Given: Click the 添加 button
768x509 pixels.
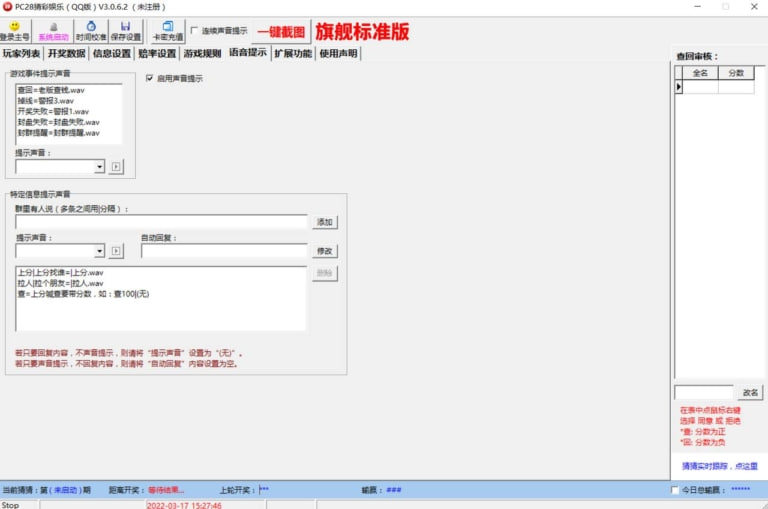Looking at the screenshot, I should pyautogui.click(x=325, y=222).
